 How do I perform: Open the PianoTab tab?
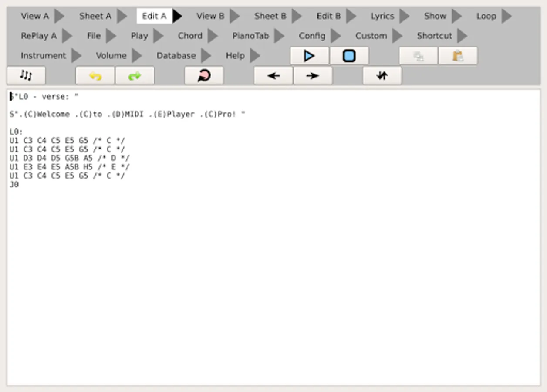250,36
